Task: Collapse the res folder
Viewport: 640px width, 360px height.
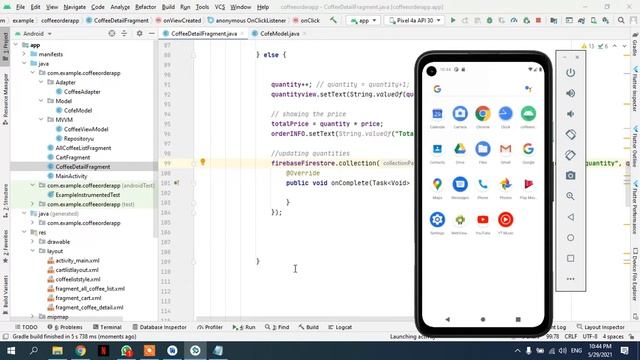Action: 24,232
